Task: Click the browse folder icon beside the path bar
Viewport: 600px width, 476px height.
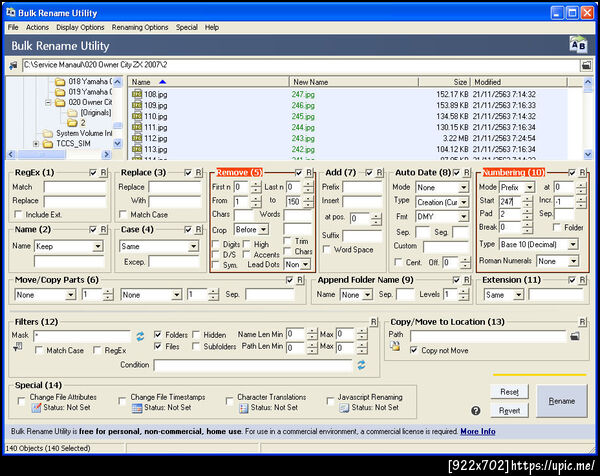Action: click(x=585, y=65)
